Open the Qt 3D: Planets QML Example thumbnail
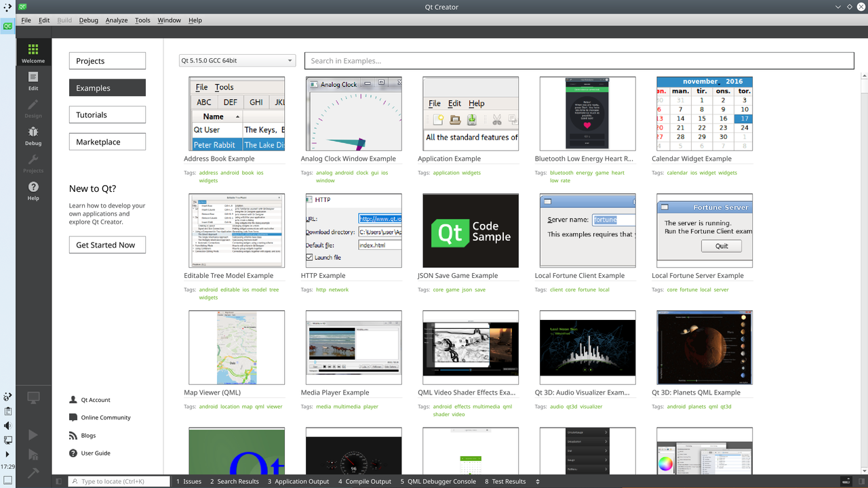Image resolution: width=868 pixels, height=488 pixels. [x=705, y=348]
